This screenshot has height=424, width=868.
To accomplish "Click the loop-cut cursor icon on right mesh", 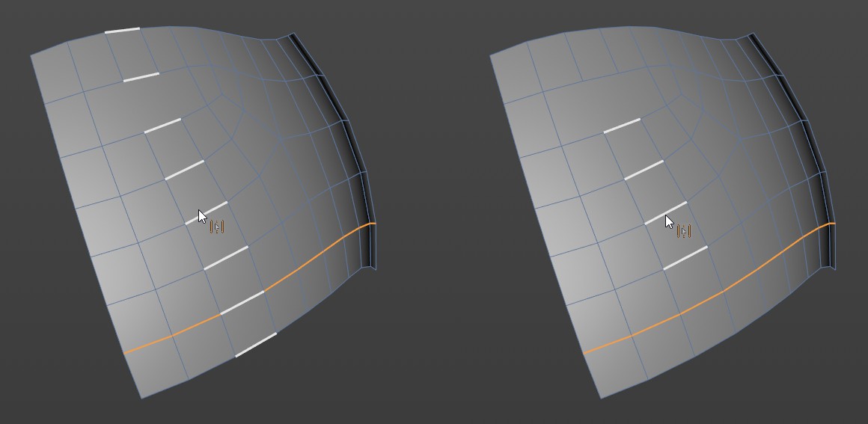I will pos(684,231).
